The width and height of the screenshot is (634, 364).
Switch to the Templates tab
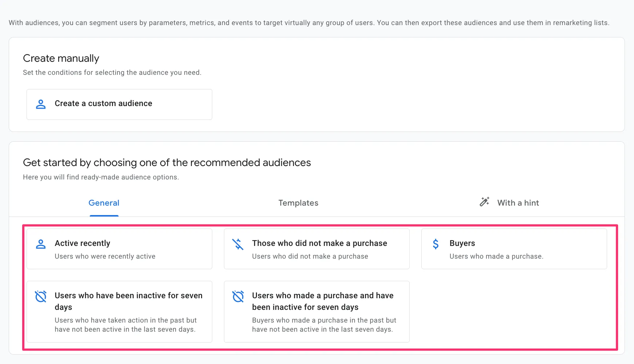[x=298, y=203]
